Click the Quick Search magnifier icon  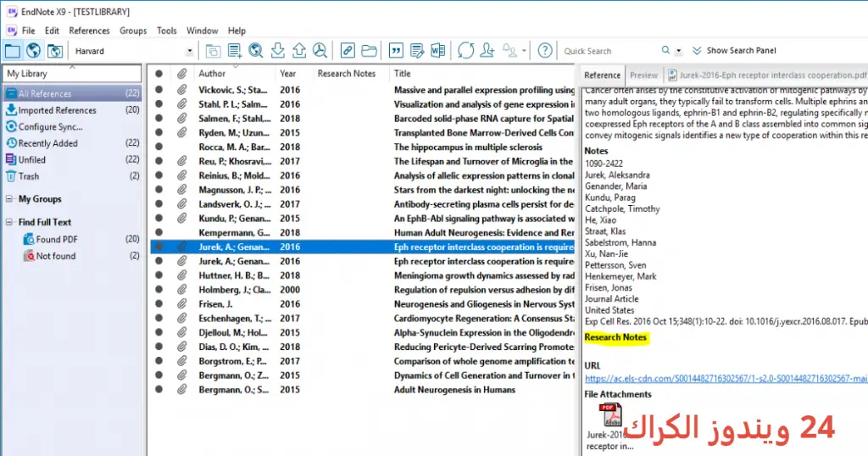click(665, 50)
